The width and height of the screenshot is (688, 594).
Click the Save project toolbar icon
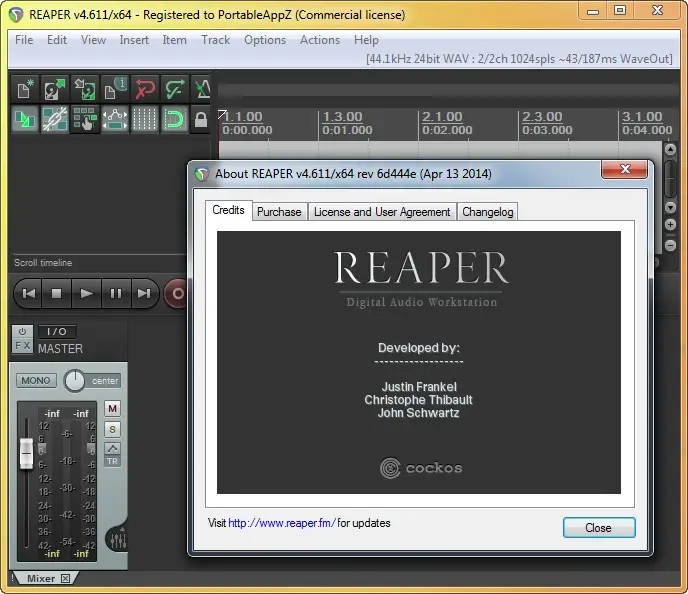tap(84, 89)
